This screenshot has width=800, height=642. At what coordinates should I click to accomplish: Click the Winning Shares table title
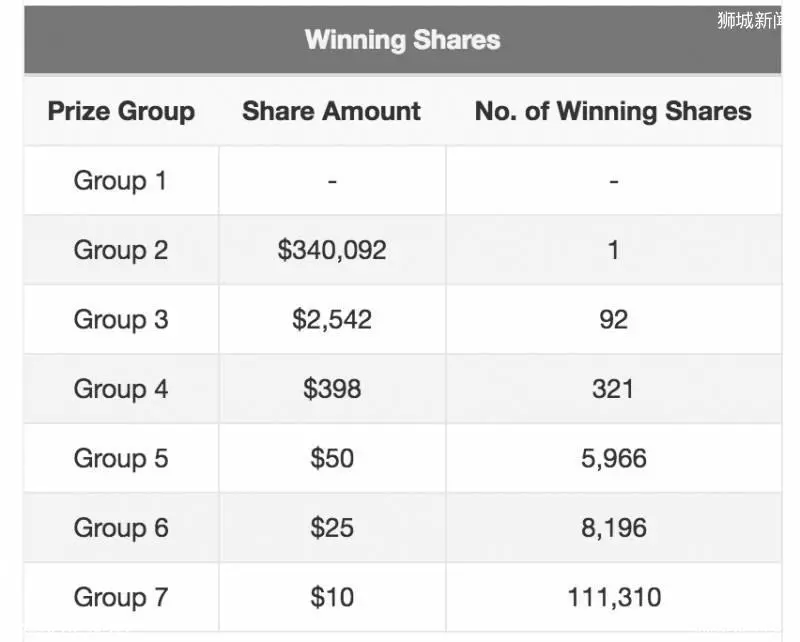pyautogui.click(x=403, y=40)
